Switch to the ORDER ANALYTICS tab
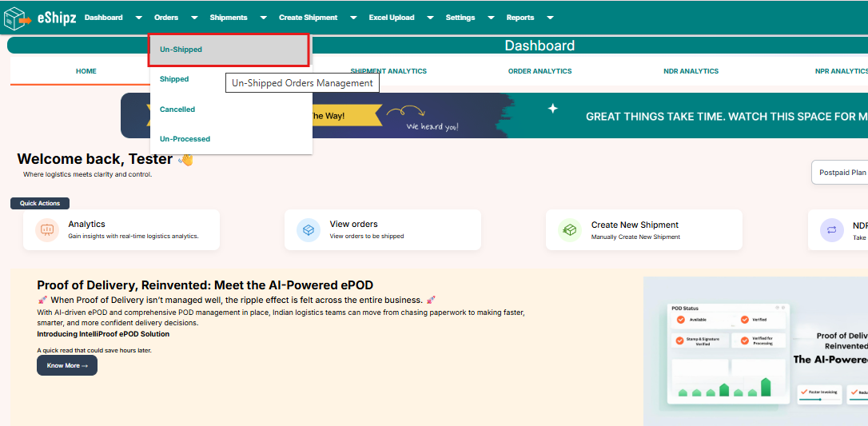This screenshot has height=426, width=868. (x=540, y=71)
